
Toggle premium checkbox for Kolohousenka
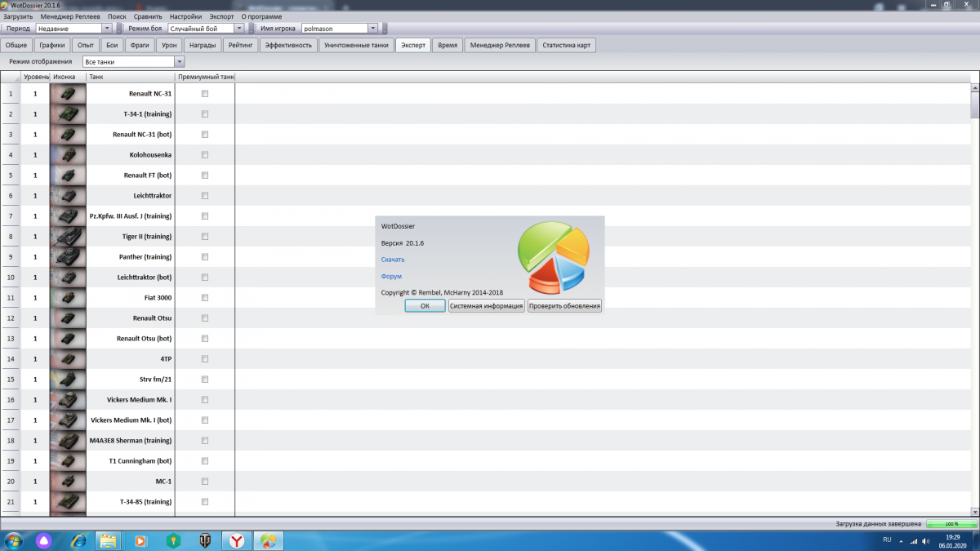[205, 155]
